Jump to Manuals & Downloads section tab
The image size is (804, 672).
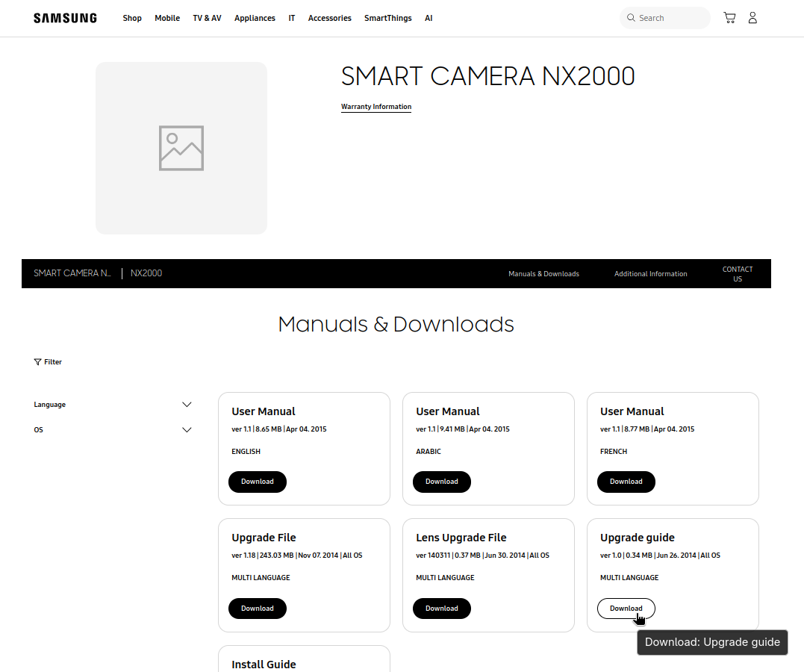pos(543,274)
